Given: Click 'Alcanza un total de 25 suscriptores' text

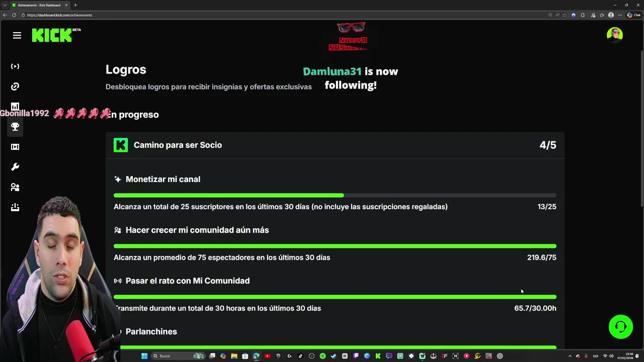Looking at the screenshot, I should pos(281,207).
